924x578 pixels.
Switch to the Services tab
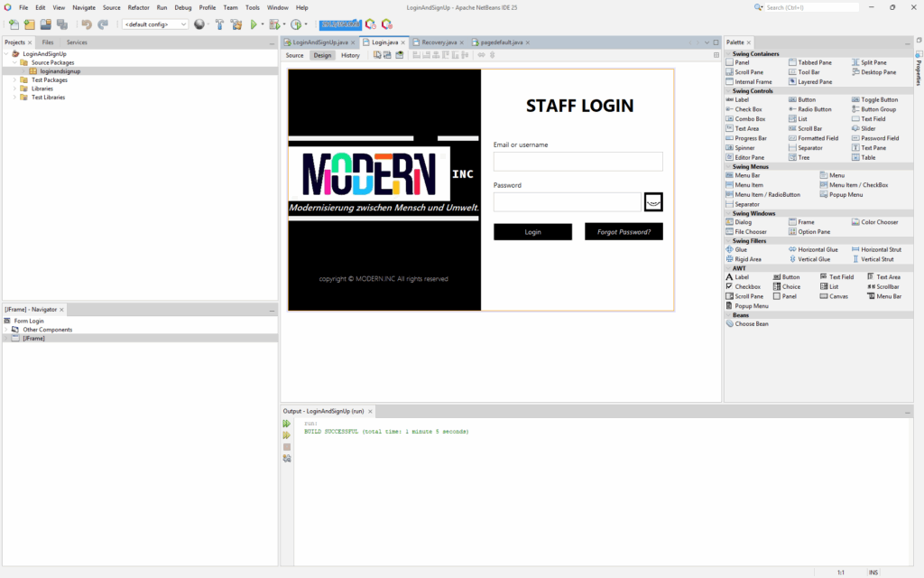pyautogui.click(x=77, y=42)
